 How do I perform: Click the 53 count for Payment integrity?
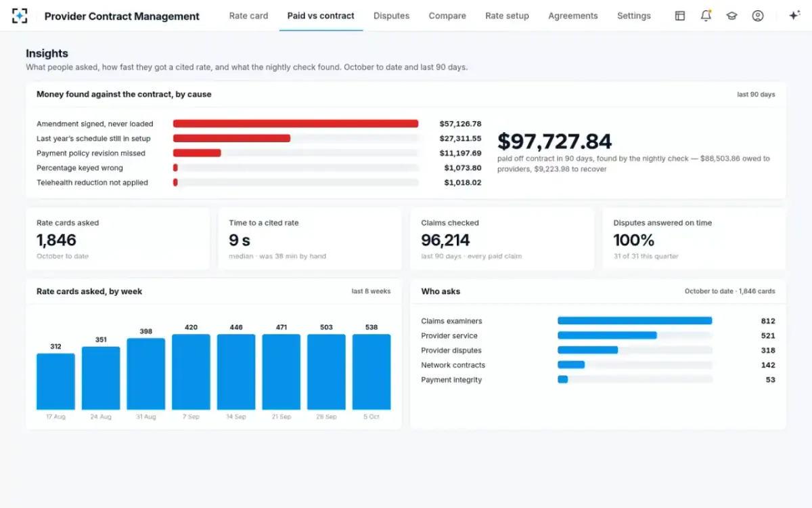pos(771,380)
